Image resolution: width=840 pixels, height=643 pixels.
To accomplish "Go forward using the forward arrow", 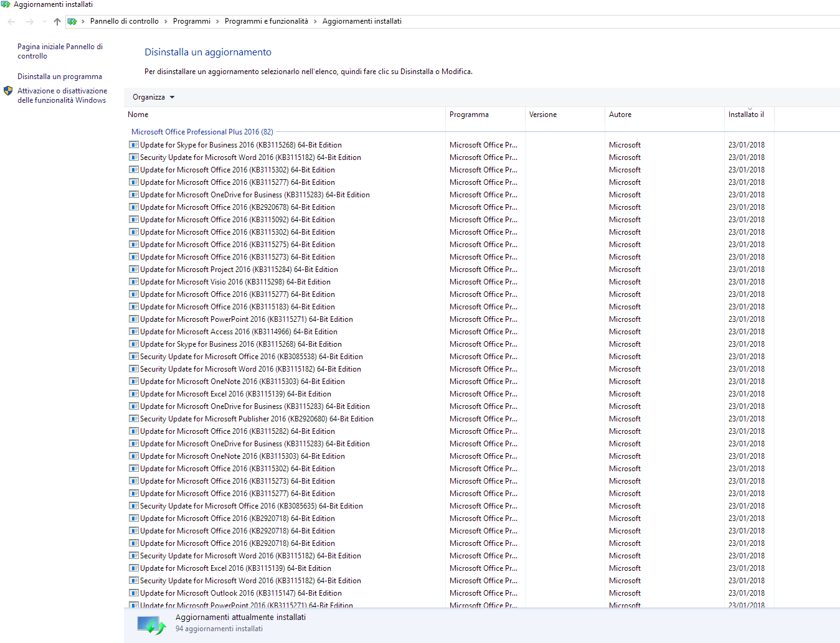I will tap(29, 21).
